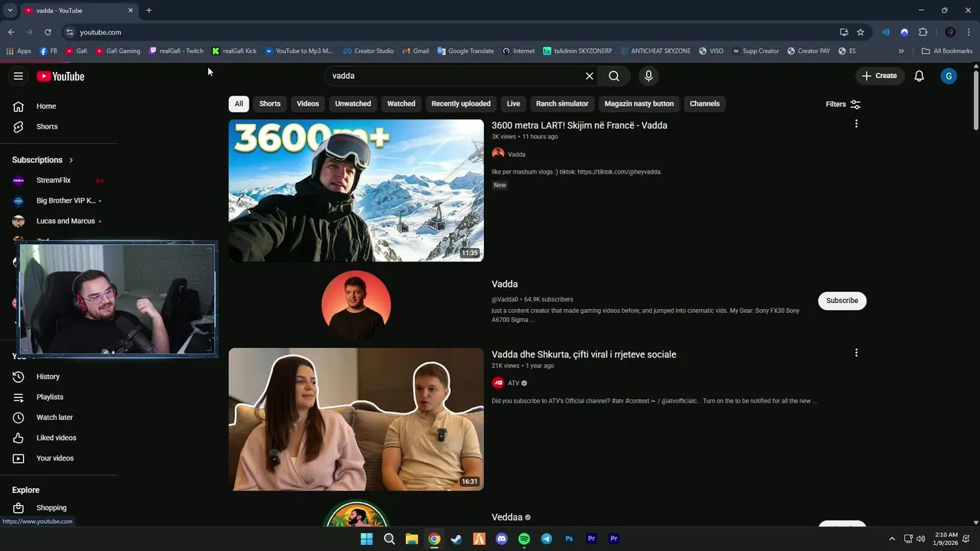980x551 pixels.
Task: Open the 3600m+ skiing video thumbnail
Action: (x=356, y=191)
